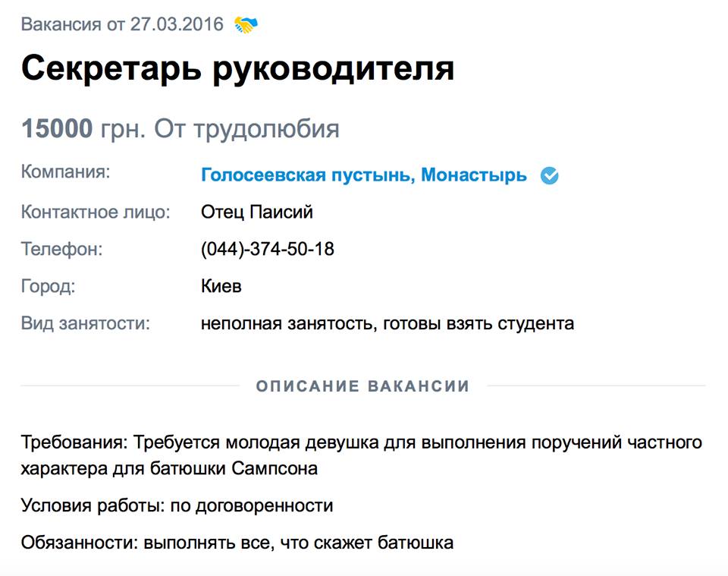Click the Вакансия от 27.03.2016 date text
This screenshot has height=576, width=728.
click(122, 24)
